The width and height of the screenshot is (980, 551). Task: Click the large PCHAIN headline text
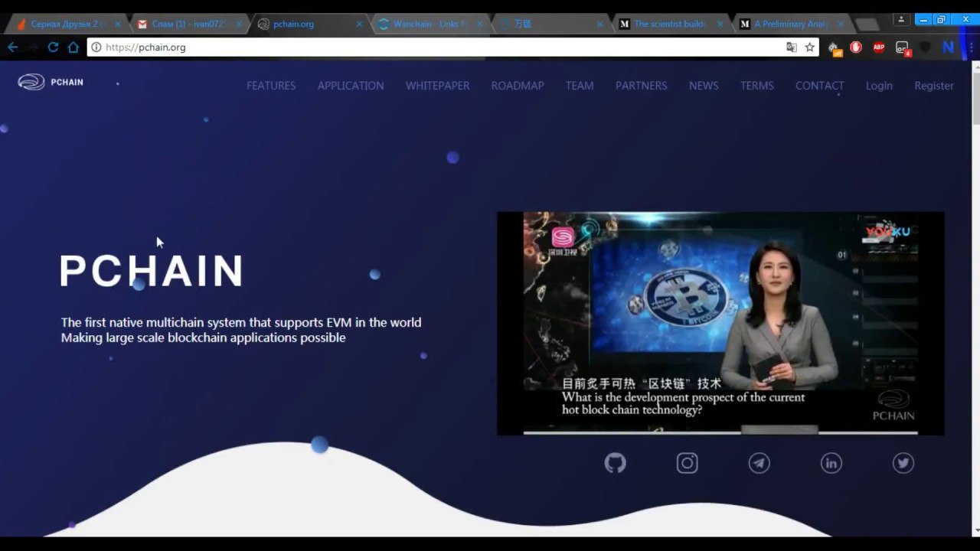click(152, 271)
